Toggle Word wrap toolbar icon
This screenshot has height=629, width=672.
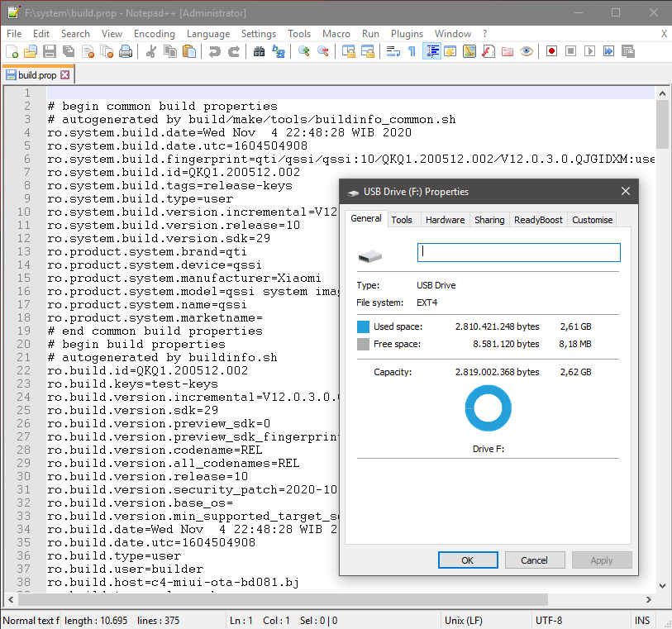[x=393, y=51]
